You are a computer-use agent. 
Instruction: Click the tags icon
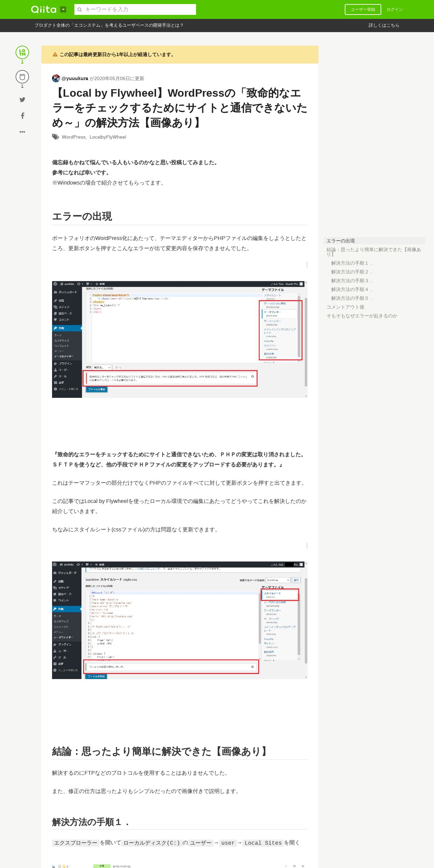tap(55, 137)
